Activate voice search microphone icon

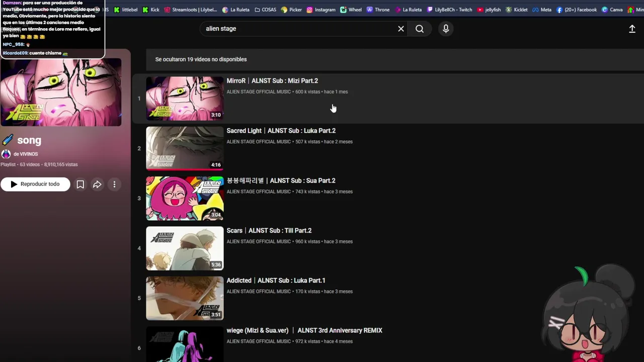click(446, 29)
